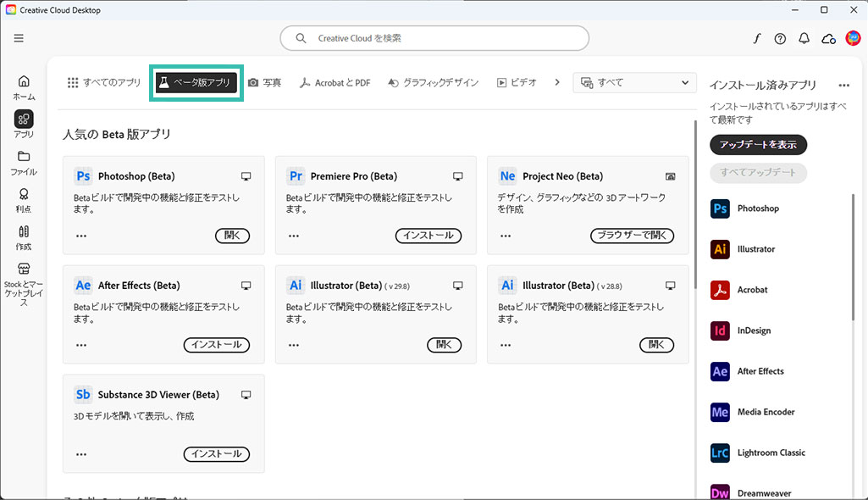
Task: Click web platform icon on Project Neo card
Action: pos(671,176)
